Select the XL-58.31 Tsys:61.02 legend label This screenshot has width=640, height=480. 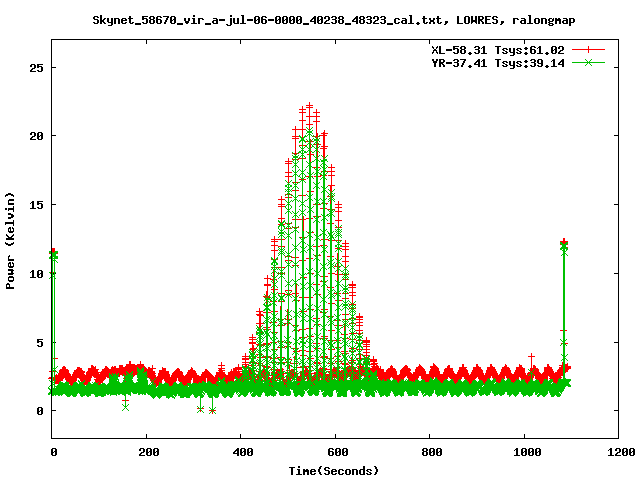[x=498, y=50]
